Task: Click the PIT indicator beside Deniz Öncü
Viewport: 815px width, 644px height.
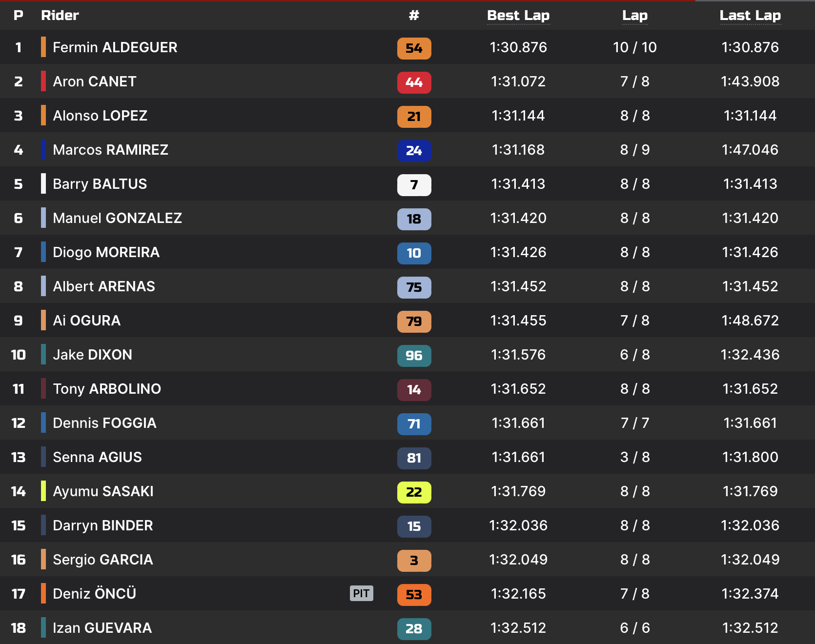Action: [x=361, y=593]
